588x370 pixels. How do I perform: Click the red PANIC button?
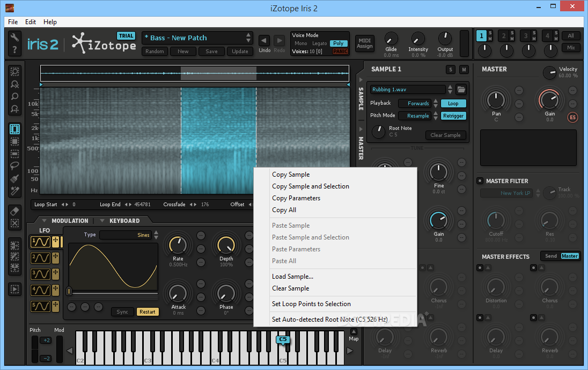(x=341, y=52)
